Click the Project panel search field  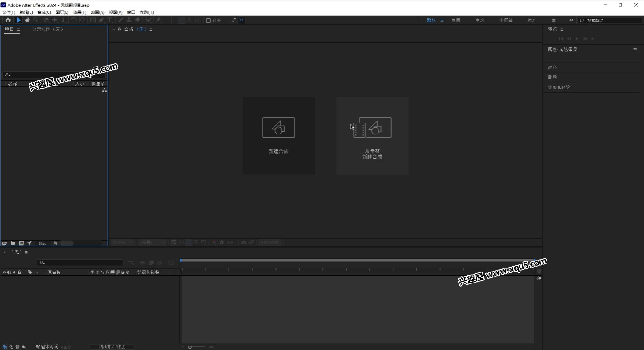(54, 75)
